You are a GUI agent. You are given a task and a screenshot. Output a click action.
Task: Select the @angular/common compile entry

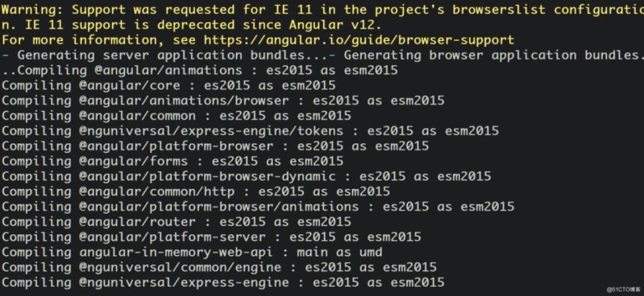pos(176,116)
